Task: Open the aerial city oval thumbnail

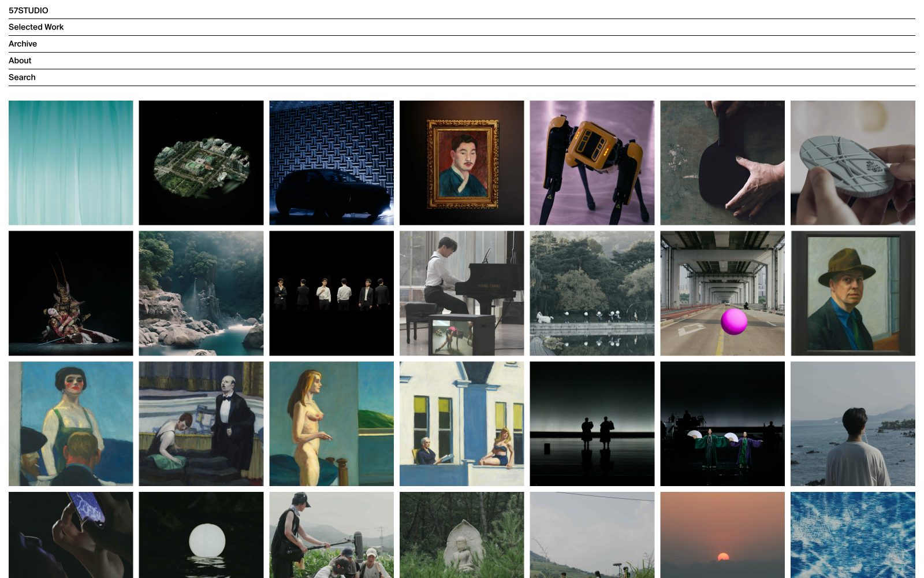Action: (201, 162)
